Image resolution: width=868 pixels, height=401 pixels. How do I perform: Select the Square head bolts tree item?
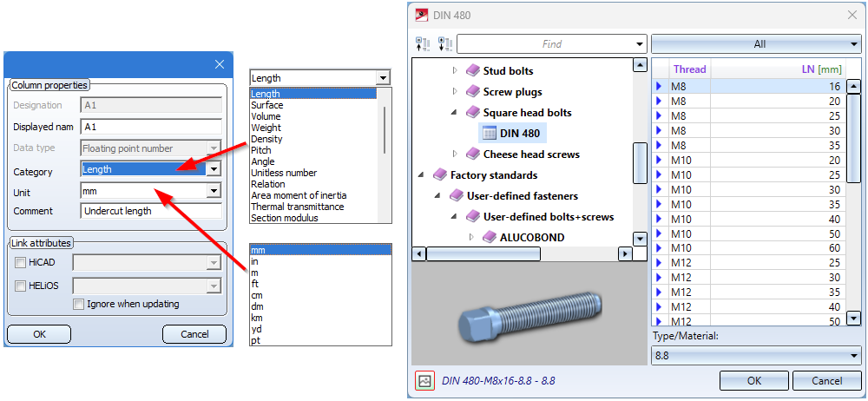[527, 113]
